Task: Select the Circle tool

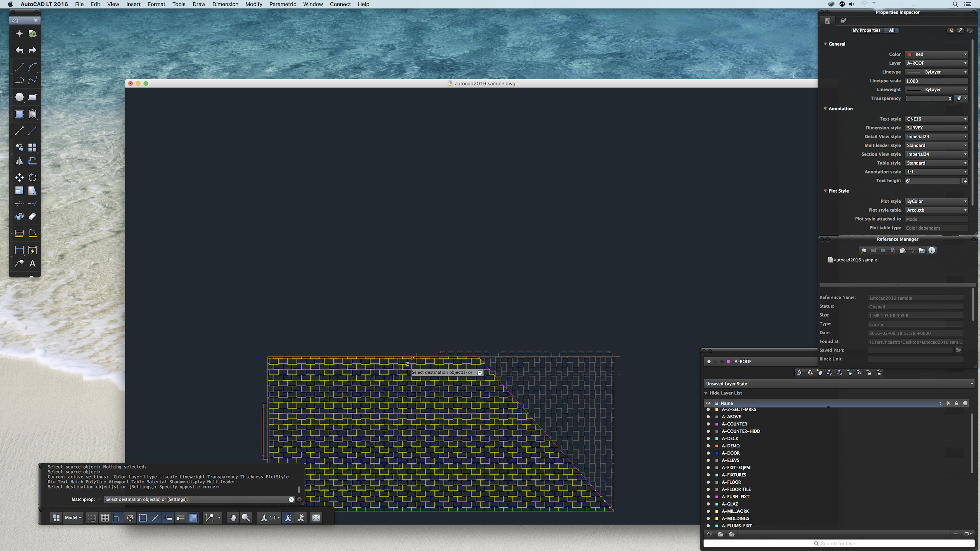Action: coord(19,97)
